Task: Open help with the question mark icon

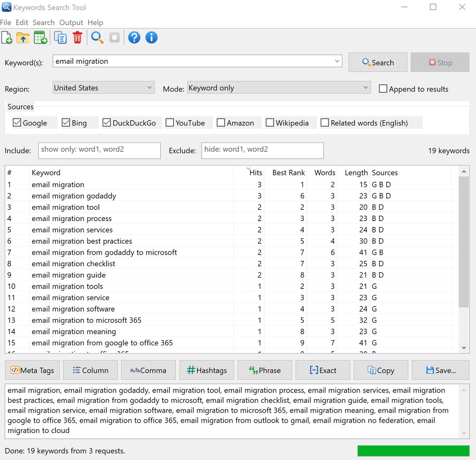Action: (x=134, y=38)
